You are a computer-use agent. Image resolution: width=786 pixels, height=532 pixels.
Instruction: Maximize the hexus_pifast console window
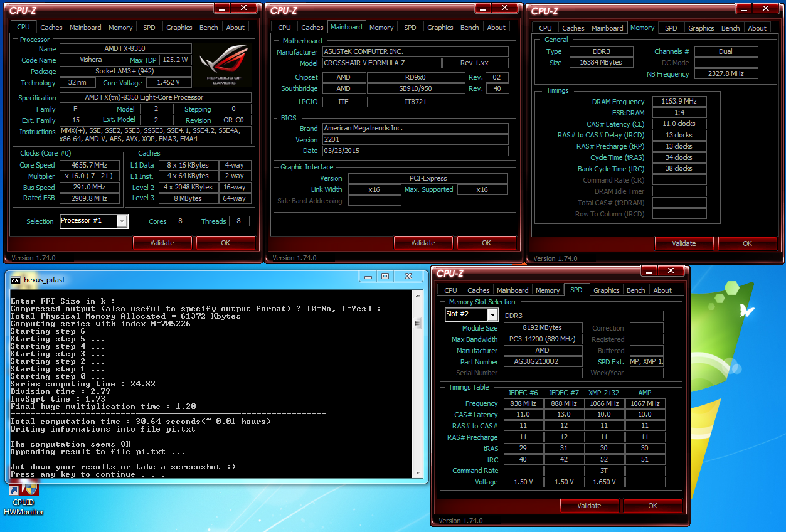(385, 276)
